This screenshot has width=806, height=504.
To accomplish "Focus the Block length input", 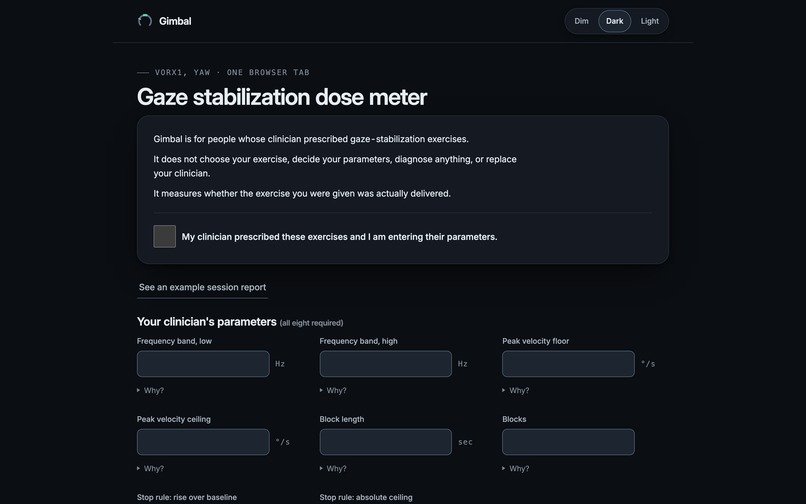I will coord(386,442).
